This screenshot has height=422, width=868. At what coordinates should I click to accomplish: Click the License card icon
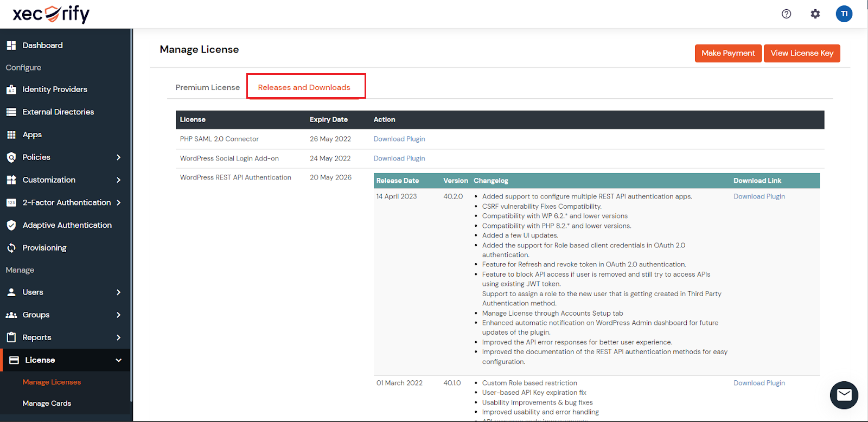(x=14, y=360)
